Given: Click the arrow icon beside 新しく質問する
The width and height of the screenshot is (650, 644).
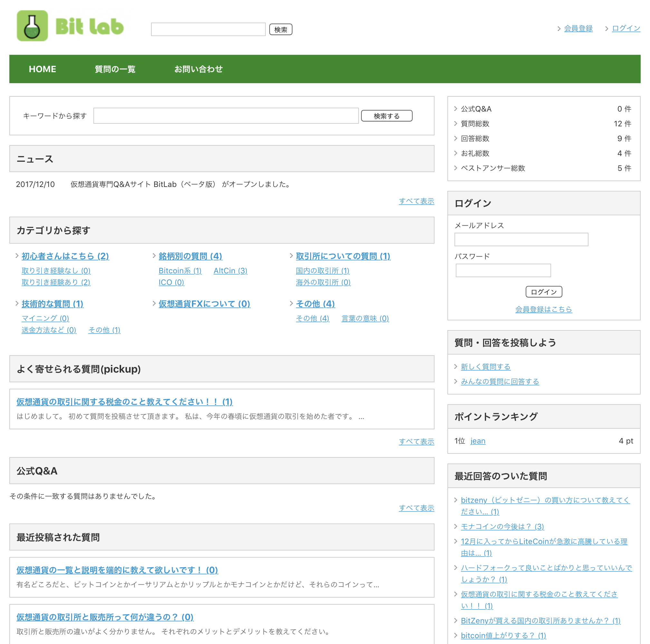Looking at the screenshot, I should (x=456, y=366).
